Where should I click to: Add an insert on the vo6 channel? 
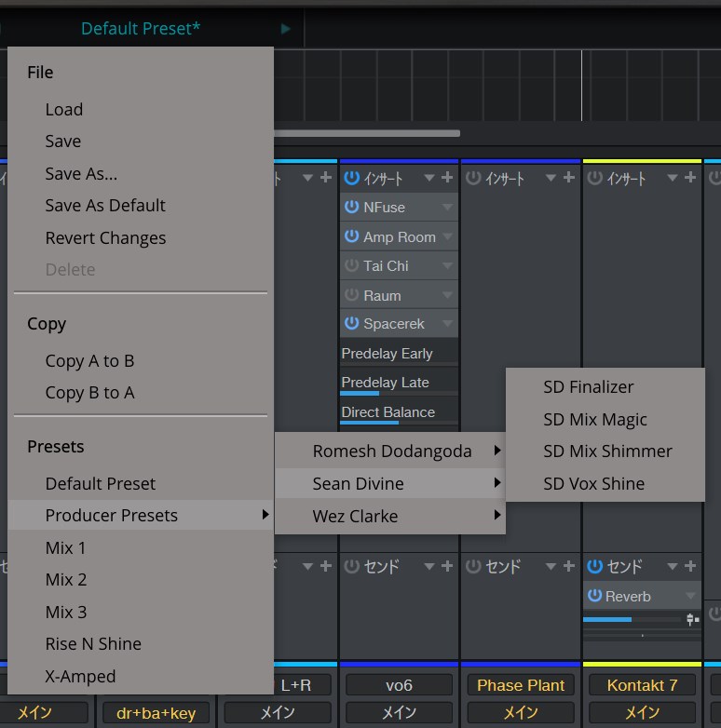click(447, 178)
